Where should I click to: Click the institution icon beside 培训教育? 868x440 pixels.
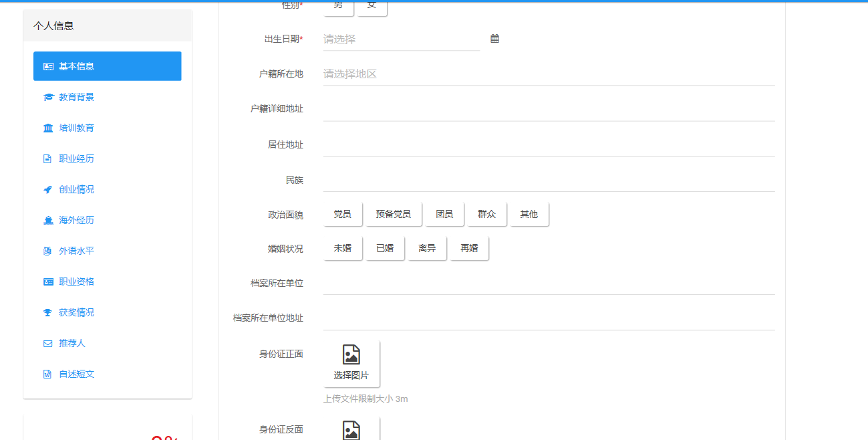[x=48, y=128]
